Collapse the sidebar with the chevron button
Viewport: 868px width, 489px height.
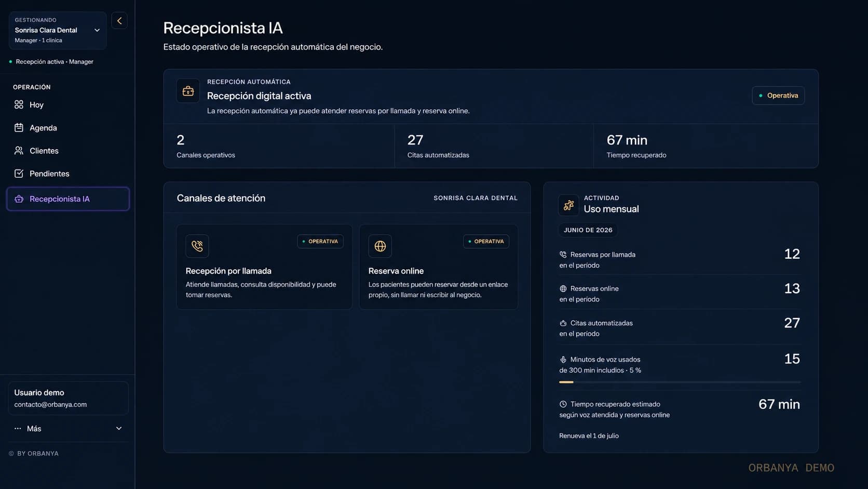tap(119, 21)
